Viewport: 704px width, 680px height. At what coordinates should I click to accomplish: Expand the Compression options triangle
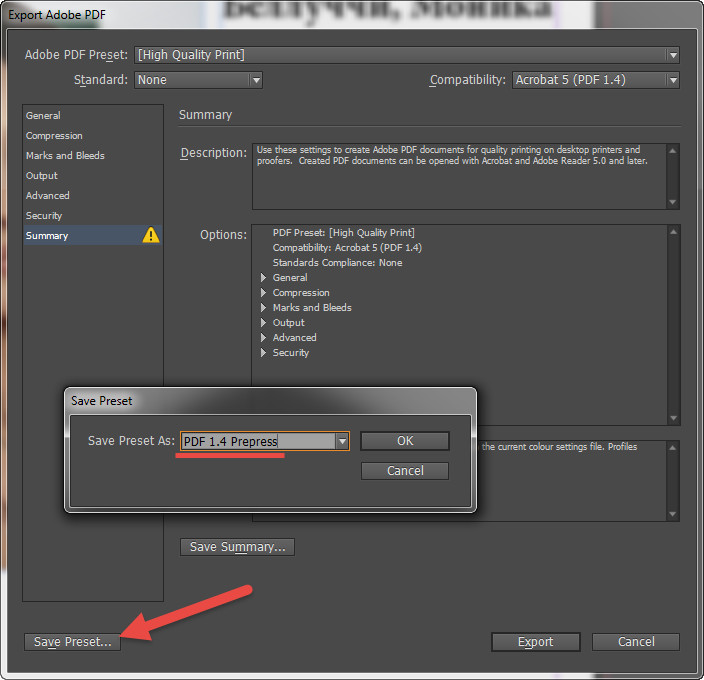[x=264, y=293]
